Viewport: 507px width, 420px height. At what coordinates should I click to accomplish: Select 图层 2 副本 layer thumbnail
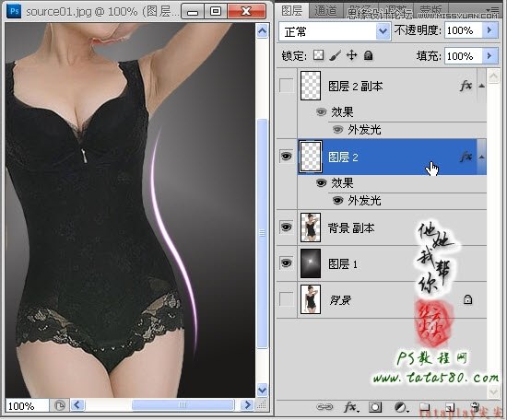point(311,86)
